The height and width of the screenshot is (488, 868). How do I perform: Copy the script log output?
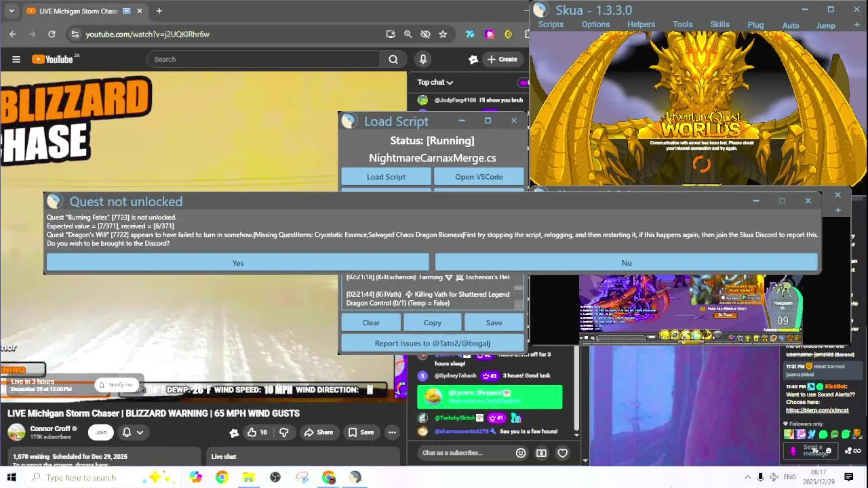(x=432, y=323)
